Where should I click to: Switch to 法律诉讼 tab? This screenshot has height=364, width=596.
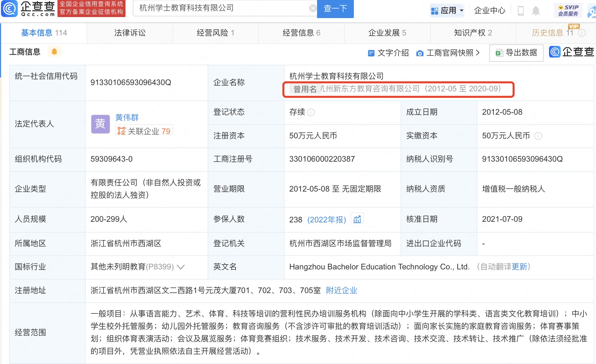(130, 33)
